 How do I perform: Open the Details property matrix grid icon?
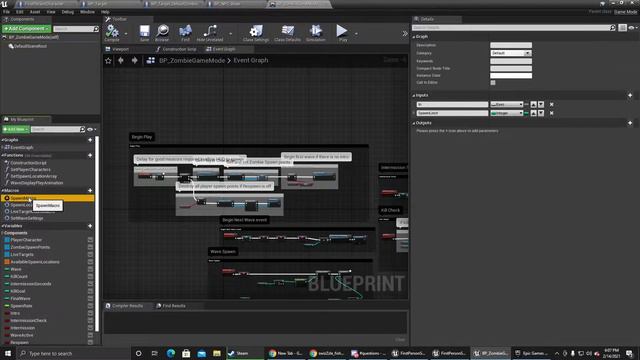pos(622,28)
